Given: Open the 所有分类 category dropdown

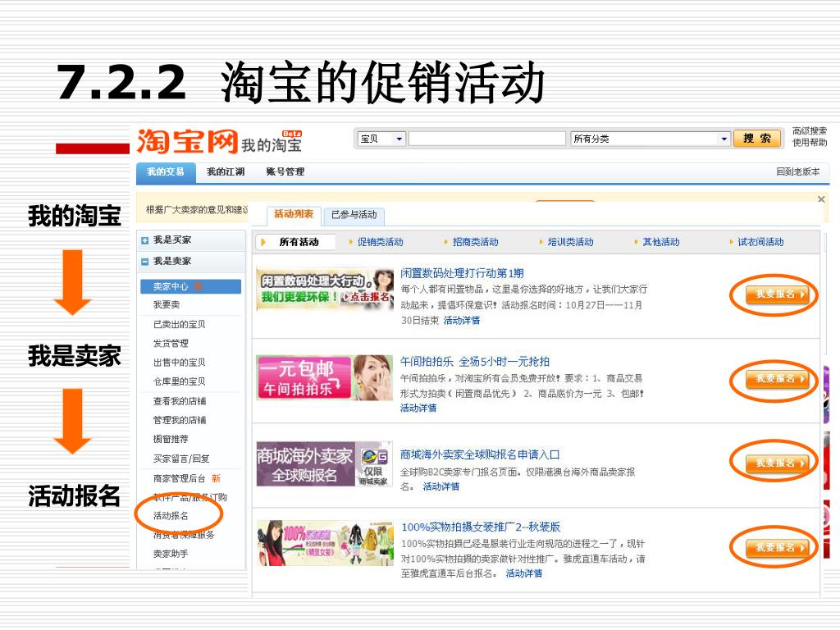Looking at the screenshot, I should [651, 139].
